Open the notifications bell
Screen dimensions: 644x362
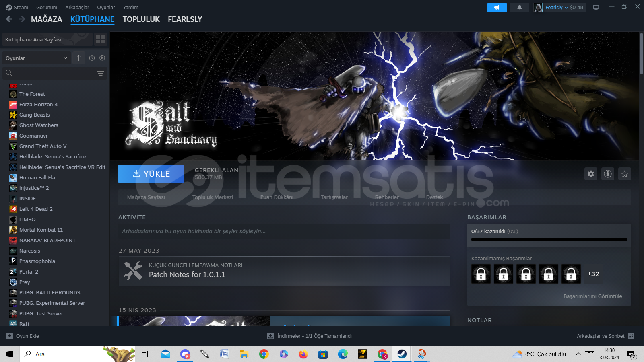pos(520,8)
